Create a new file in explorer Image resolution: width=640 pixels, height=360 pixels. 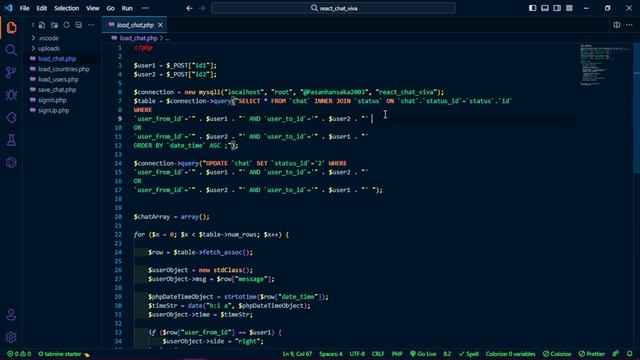pos(42,25)
